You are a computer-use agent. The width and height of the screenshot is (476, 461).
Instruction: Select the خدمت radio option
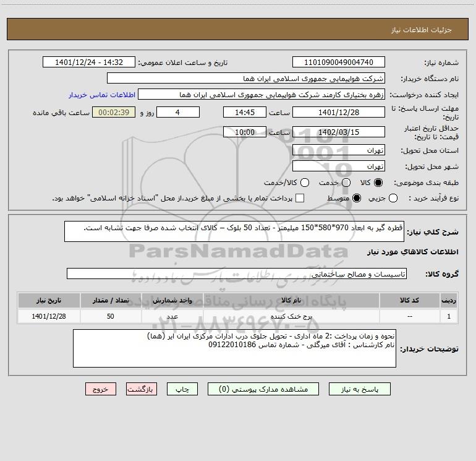point(346,183)
